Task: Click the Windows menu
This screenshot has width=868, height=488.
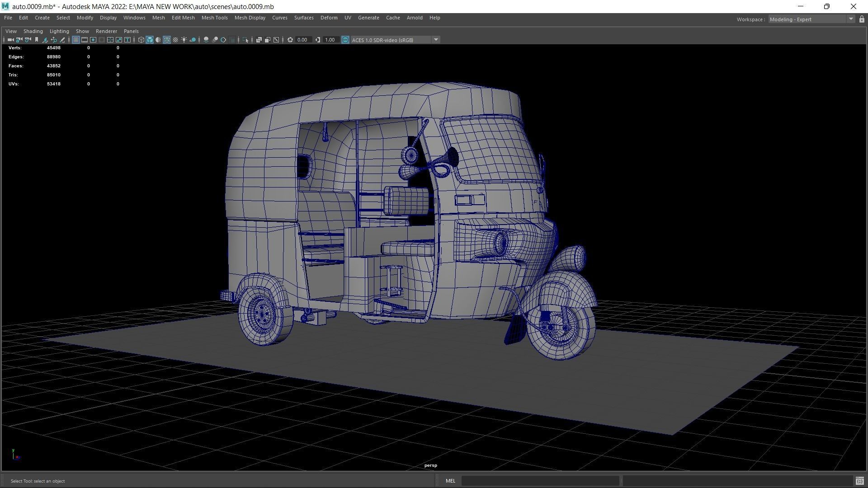Action: tap(134, 18)
